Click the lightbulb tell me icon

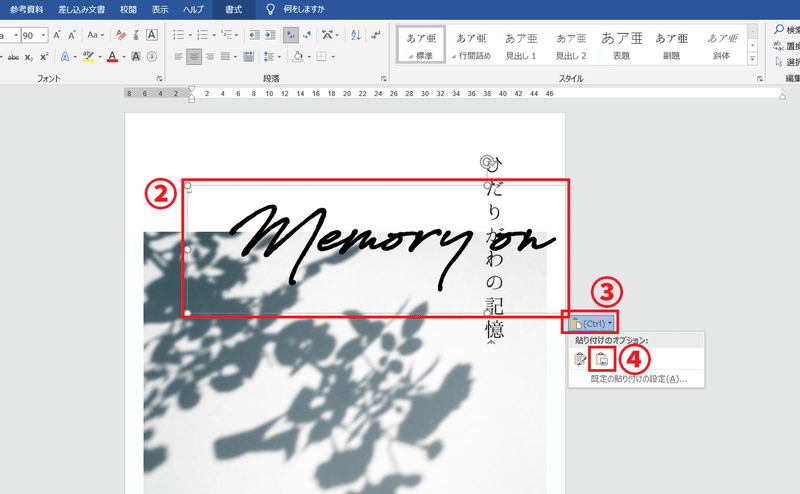point(271,9)
